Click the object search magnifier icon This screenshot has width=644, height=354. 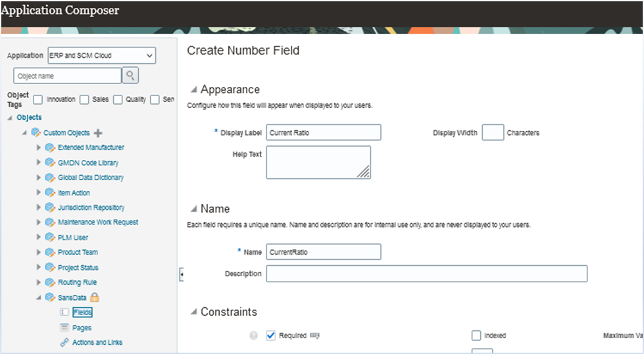(131, 76)
